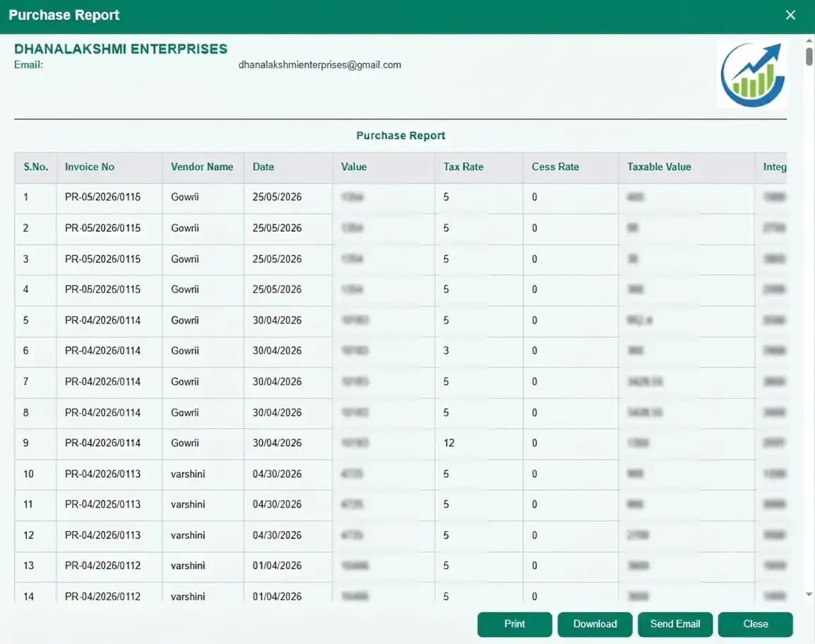This screenshot has height=644, width=815.
Task: Click the scroll up arrow
Action: [809, 40]
